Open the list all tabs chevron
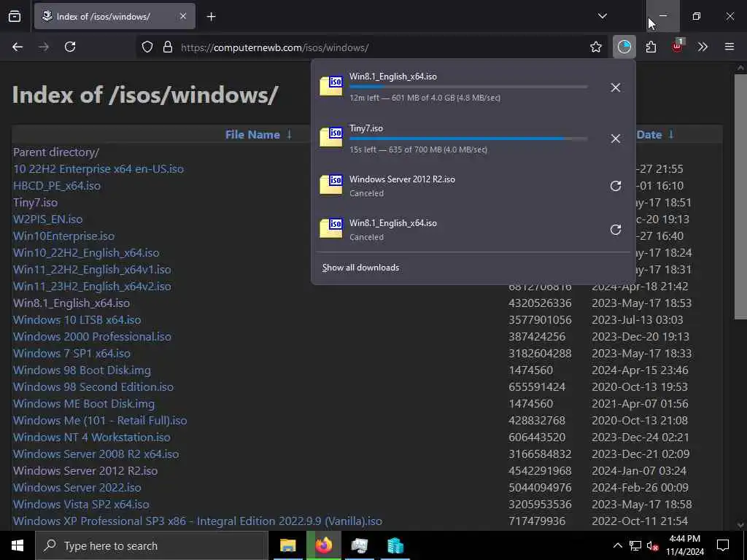Viewport: 747px width, 560px height. pyautogui.click(x=602, y=16)
